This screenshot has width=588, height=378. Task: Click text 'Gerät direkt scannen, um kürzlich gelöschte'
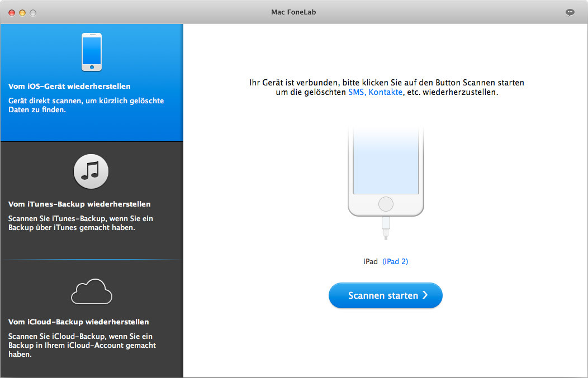tap(86, 101)
